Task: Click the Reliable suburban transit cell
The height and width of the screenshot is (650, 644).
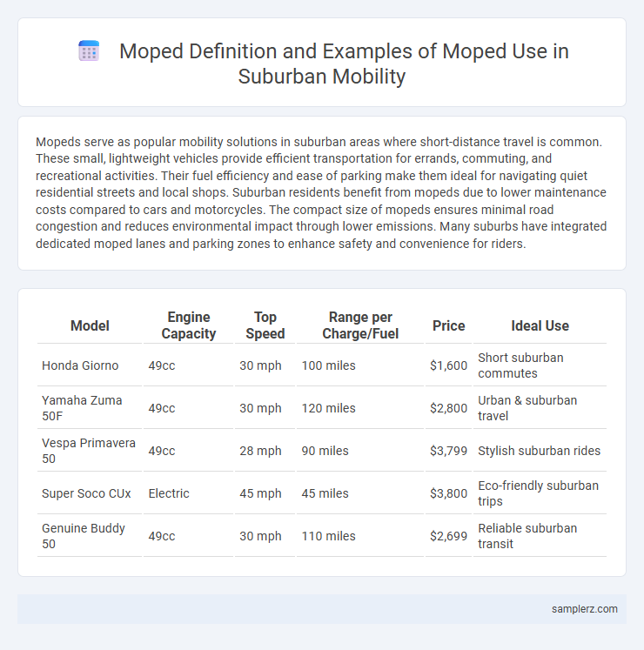Action: coord(540,536)
